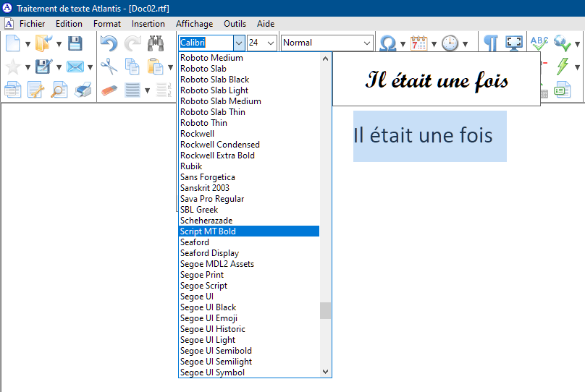
Task: Toggle paragraph marks with the pilcrow icon
Action: (x=491, y=43)
